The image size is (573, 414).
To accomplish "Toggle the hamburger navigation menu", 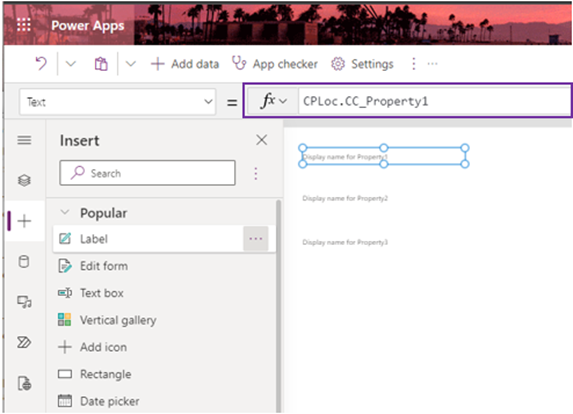I will click(24, 140).
